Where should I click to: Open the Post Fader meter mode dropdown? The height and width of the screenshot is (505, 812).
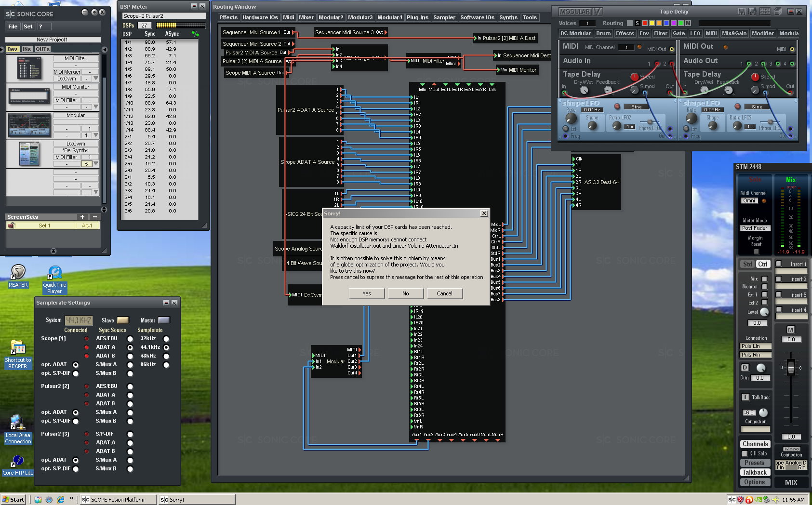tap(755, 228)
